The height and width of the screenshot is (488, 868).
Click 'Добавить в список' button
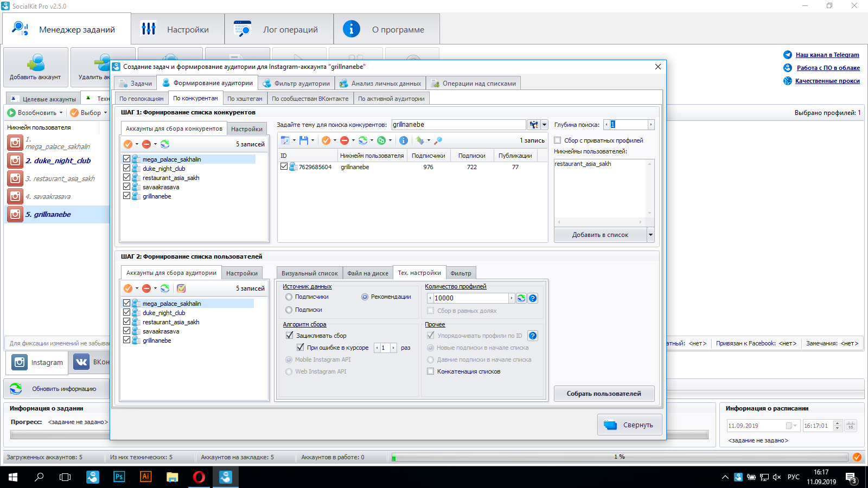click(600, 235)
